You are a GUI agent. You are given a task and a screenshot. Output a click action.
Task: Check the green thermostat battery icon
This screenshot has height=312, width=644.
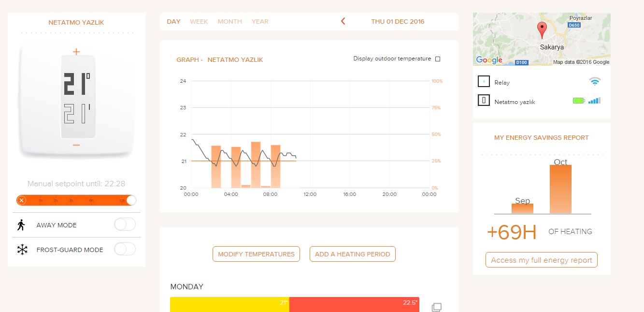[579, 101]
